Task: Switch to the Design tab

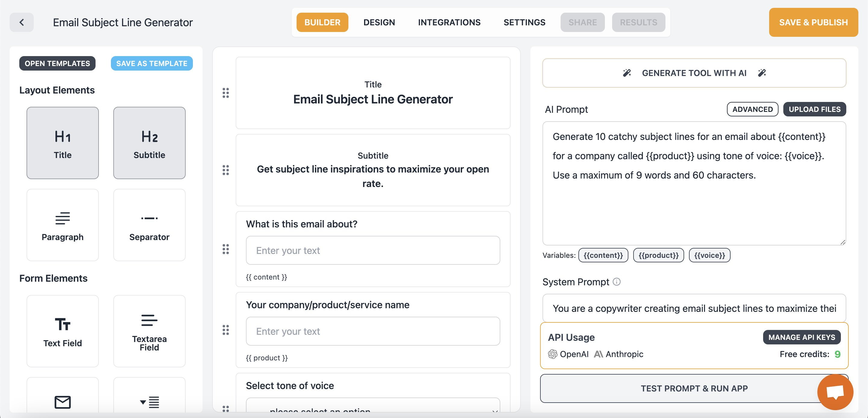Action: coord(379,22)
